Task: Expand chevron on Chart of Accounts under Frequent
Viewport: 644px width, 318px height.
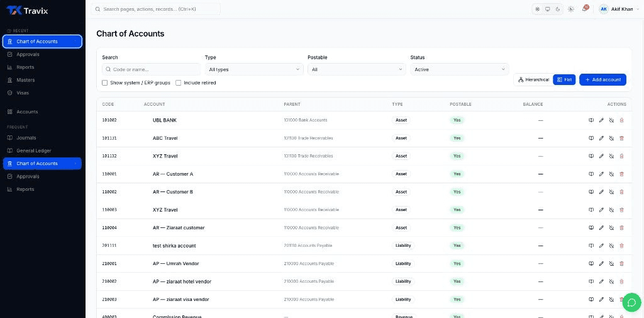Action: click(x=75, y=164)
